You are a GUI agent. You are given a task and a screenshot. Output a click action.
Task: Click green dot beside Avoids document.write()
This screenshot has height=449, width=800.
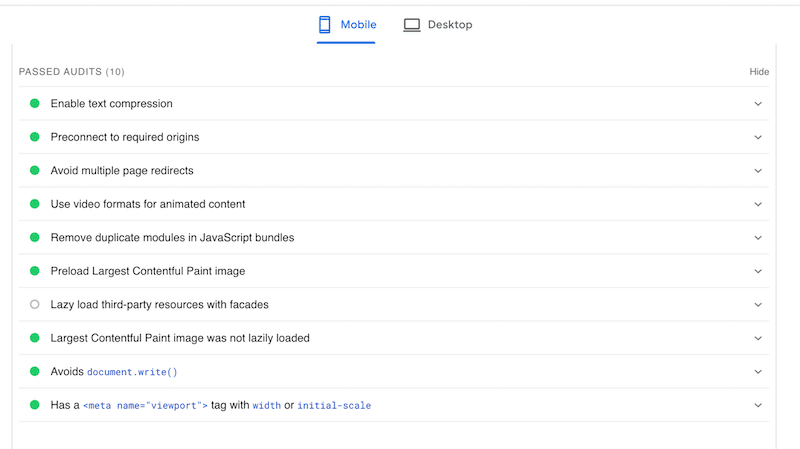tap(35, 372)
